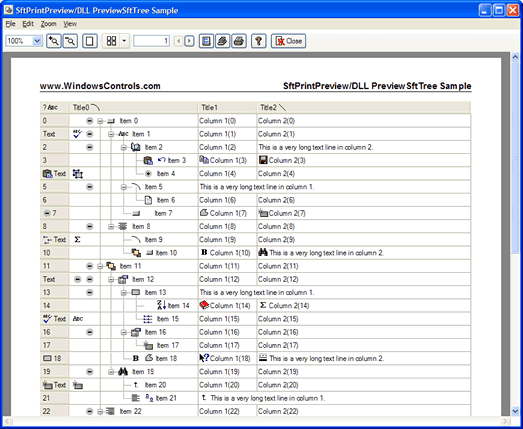Click the zoom out magnifier icon
523x429 pixels.
tap(70, 41)
